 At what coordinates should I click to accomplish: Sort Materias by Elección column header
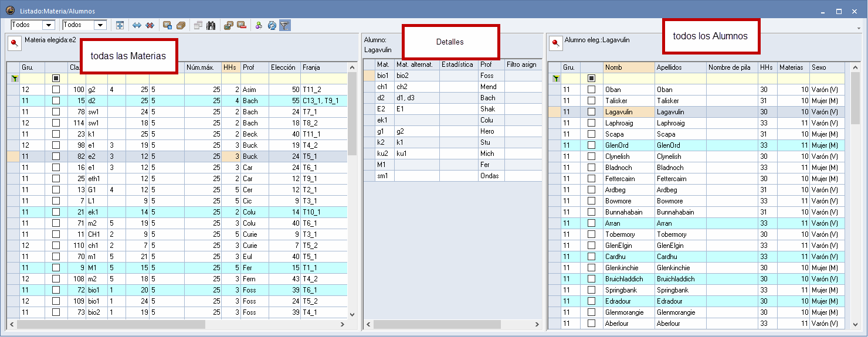tap(284, 67)
